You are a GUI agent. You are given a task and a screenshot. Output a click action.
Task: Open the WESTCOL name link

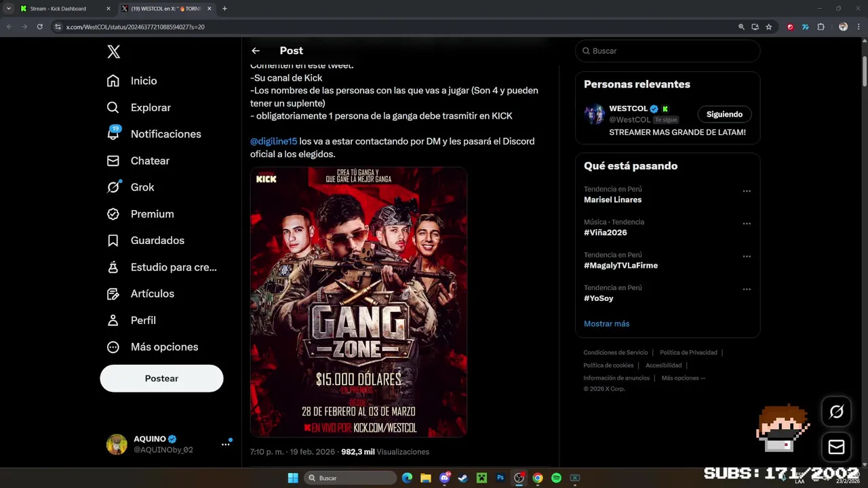point(628,108)
